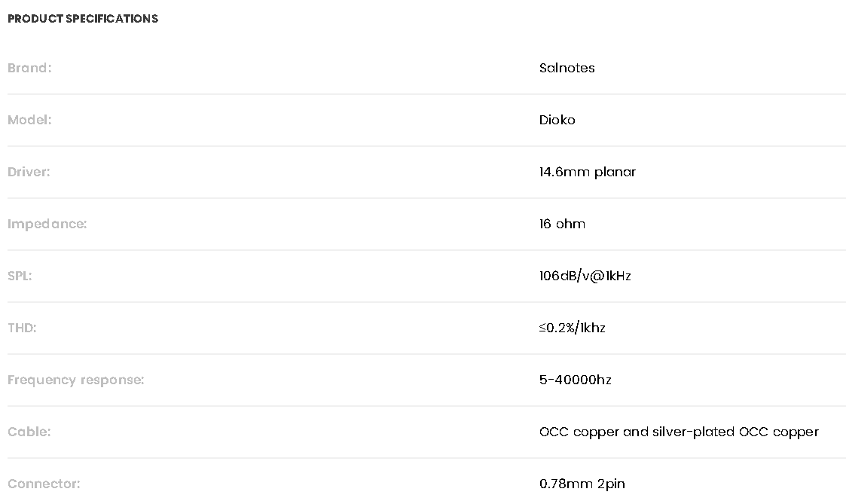Click the Frequency response label
This screenshot has height=504, width=846.
coord(75,380)
